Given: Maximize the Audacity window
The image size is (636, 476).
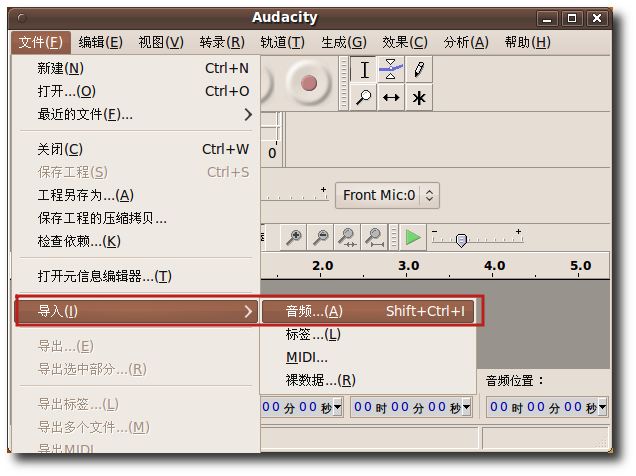Looking at the screenshot, I should pyautogui.click(x=572, y=18).
